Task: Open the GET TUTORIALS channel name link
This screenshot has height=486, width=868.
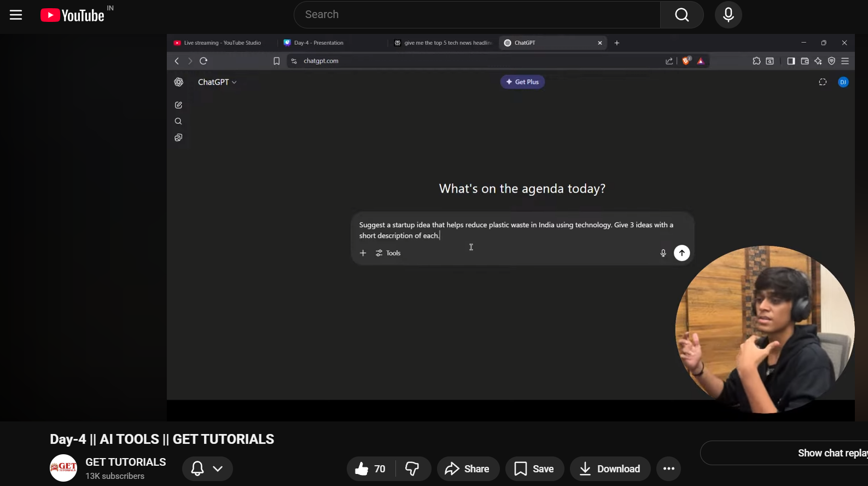Action: [x=126, y=462]
